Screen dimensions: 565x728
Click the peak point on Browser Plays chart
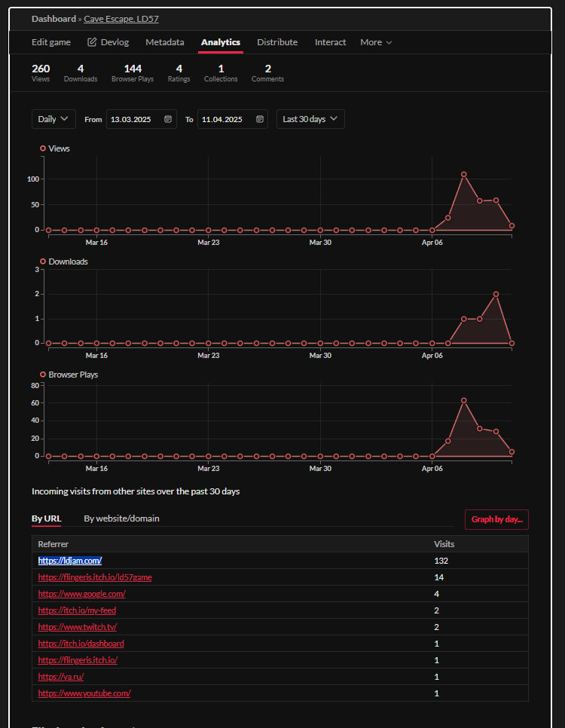click(x=464, y=400)
